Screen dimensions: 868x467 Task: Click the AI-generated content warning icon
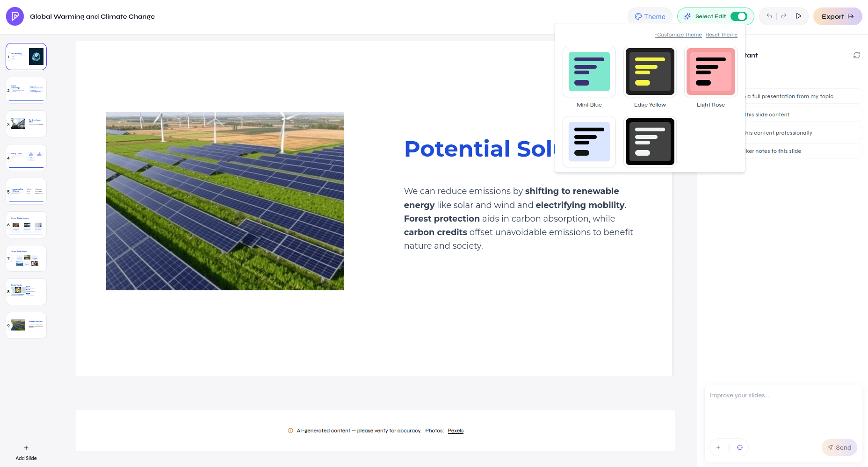point(290,431)
